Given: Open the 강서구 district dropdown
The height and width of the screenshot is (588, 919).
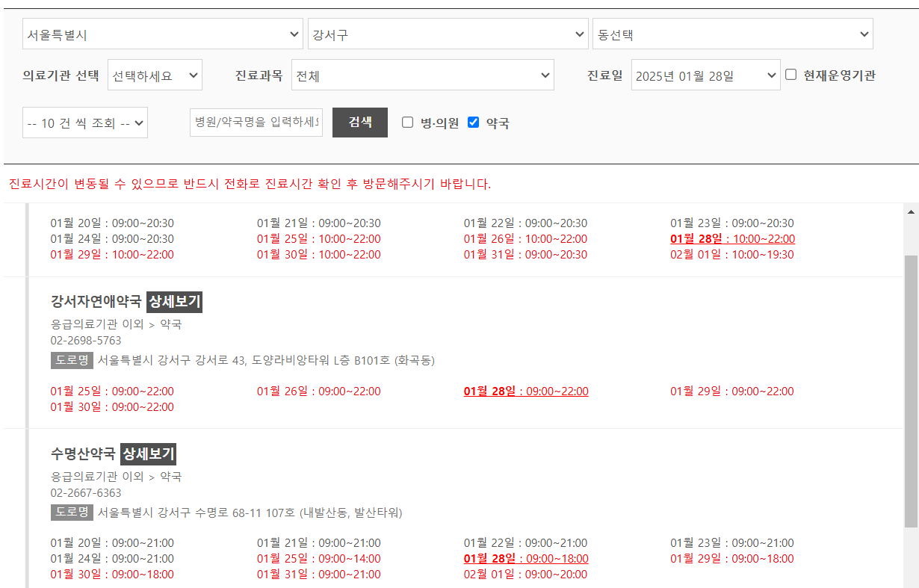Looking at the screenshot, I should tap(448, 34).
